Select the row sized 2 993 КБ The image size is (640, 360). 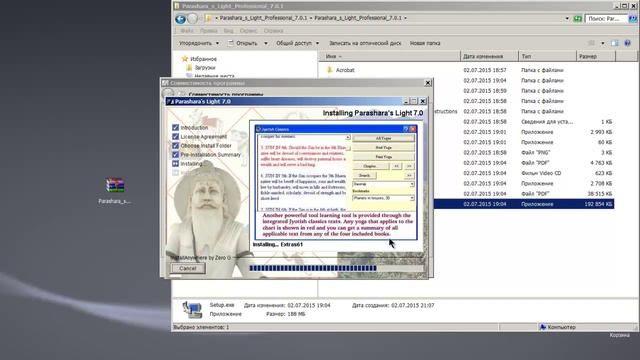click(523, 132)
